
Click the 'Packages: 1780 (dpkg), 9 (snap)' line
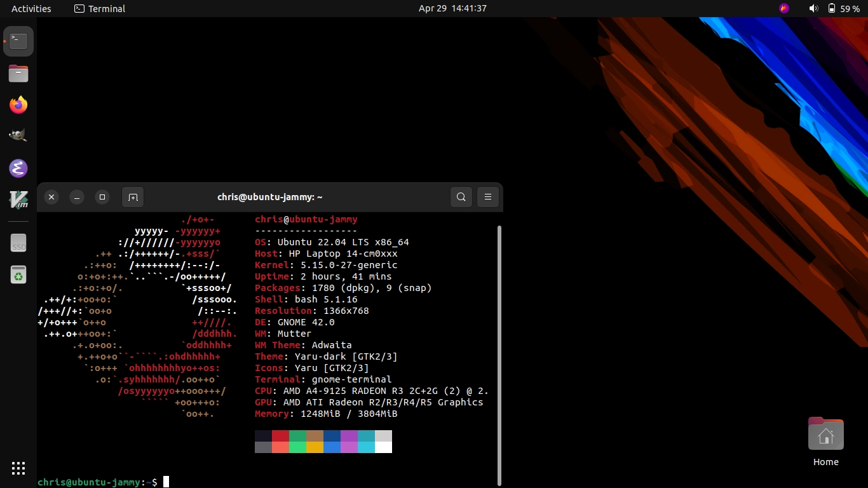(x=343, y=288)
